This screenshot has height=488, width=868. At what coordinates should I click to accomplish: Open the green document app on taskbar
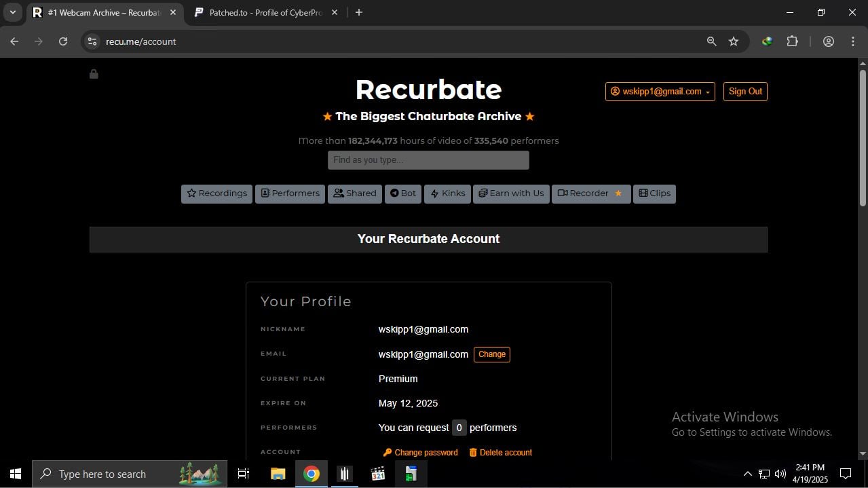point(411,474)
